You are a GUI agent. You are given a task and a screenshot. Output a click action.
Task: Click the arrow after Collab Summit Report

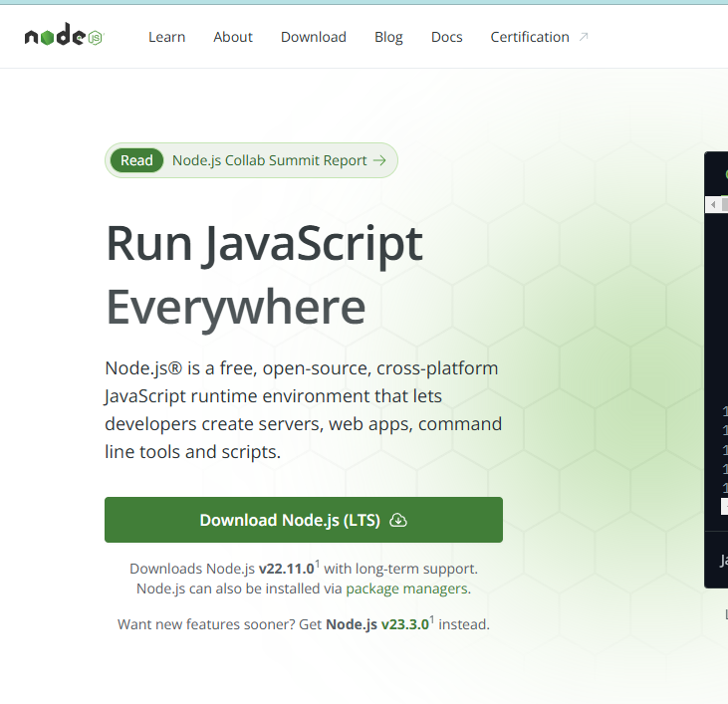click(379, 160)
